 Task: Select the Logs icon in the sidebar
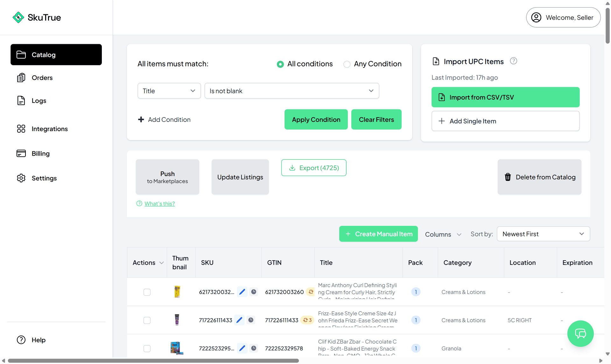[x=21, y=100]
